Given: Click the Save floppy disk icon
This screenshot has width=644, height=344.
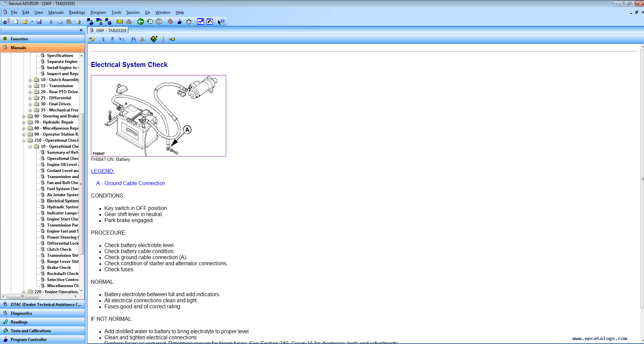Looking at the screenshot, I should [39, 22].
